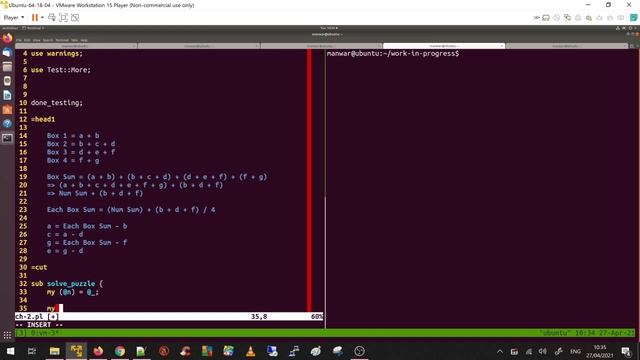Close the active fourth terminal tab

pyautogui.click(x=502, y=46)
